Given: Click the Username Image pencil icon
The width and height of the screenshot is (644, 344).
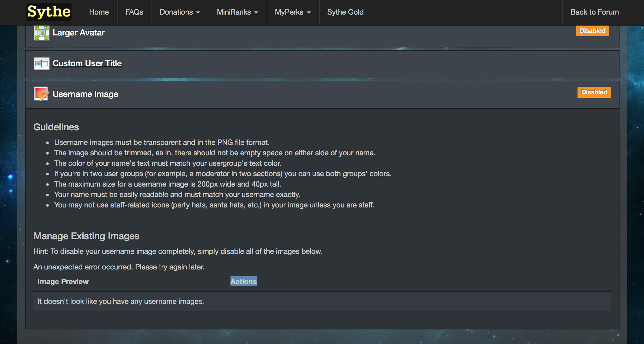Looking at the screenshot, I should [x=41, y=94].
